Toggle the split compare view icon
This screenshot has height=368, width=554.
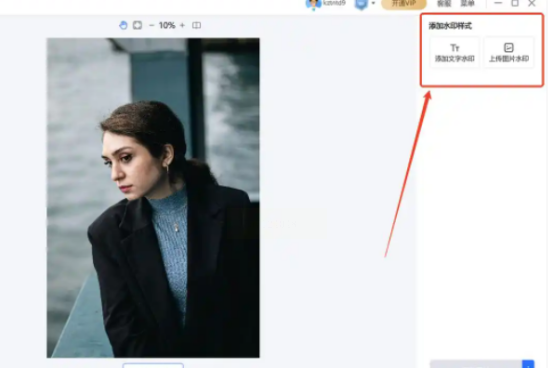click(196, 25)
